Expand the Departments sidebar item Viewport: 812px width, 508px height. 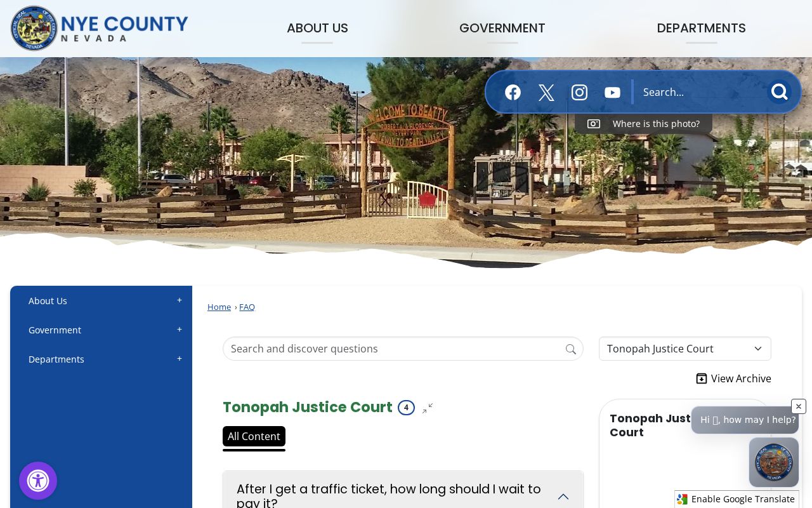click(180, 359)
